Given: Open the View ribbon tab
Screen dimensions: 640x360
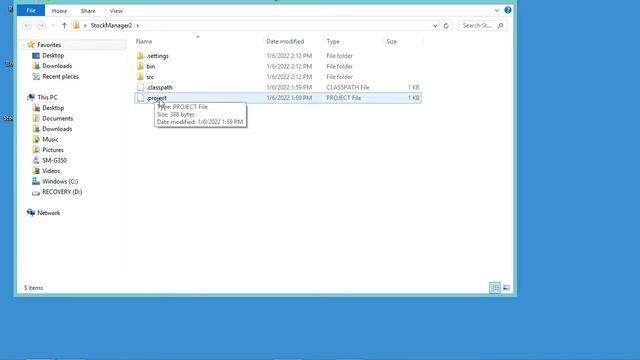Looking at the screenshot, I should (x=116, y=11).
